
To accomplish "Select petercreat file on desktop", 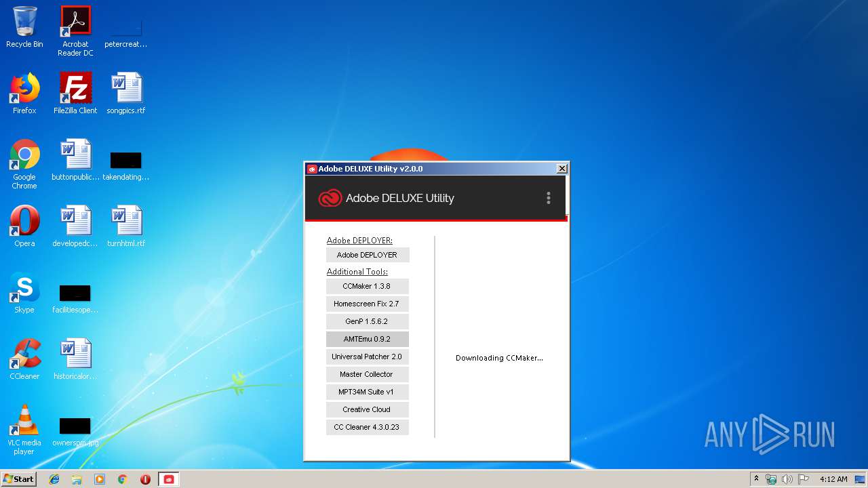I will pos(126,34).
